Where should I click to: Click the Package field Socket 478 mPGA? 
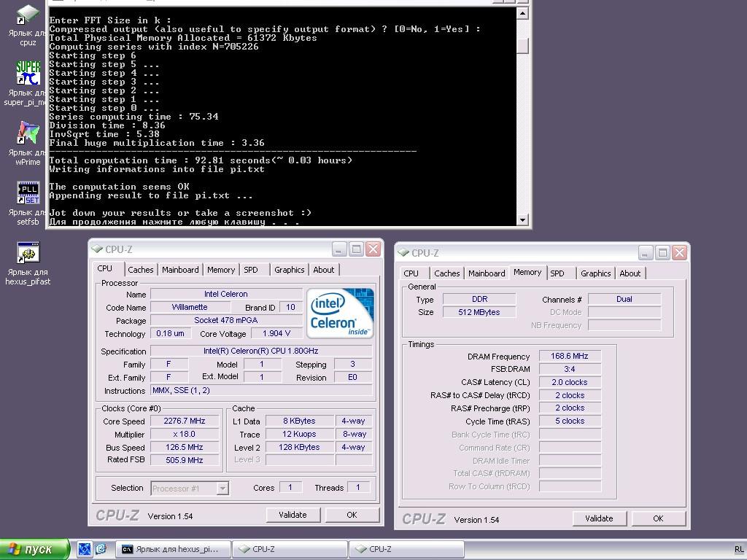click(226, 321)
